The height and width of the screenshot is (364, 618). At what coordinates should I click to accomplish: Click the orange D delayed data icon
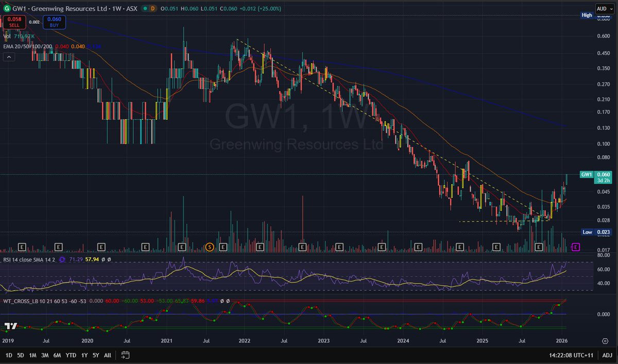(152, 9)
